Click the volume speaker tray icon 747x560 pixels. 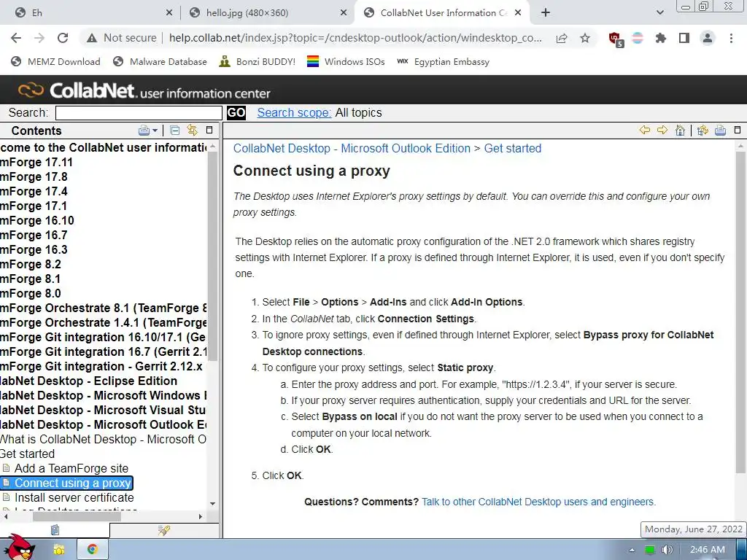click(667, 550)
